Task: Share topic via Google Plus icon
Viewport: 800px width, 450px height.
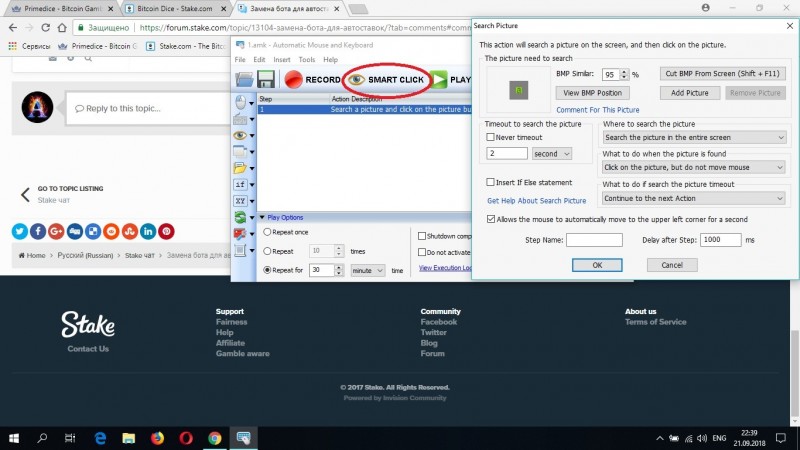Action: click(x=57, y=231)
